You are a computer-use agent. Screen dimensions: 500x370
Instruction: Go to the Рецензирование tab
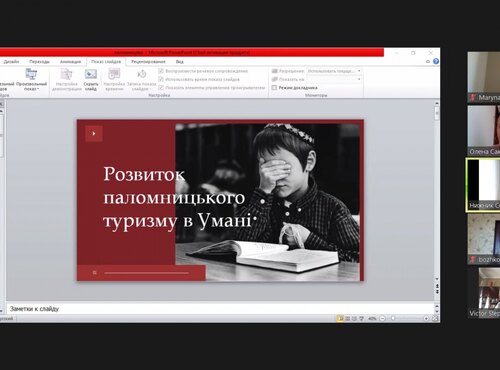[x=148, y=62]
